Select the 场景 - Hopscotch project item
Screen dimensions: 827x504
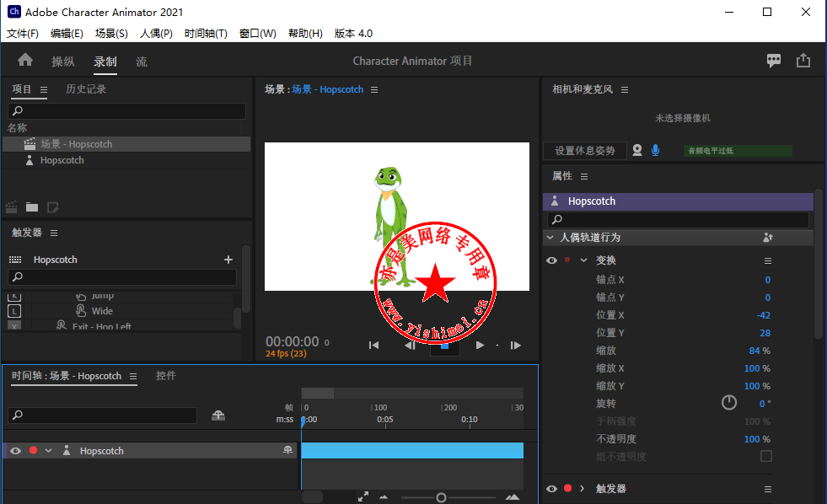coord(126,144)
